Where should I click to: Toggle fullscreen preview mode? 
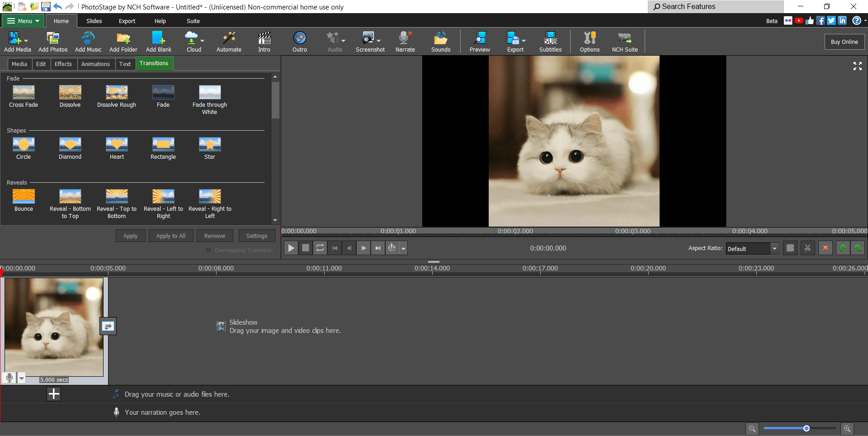(x=857, y=66)
